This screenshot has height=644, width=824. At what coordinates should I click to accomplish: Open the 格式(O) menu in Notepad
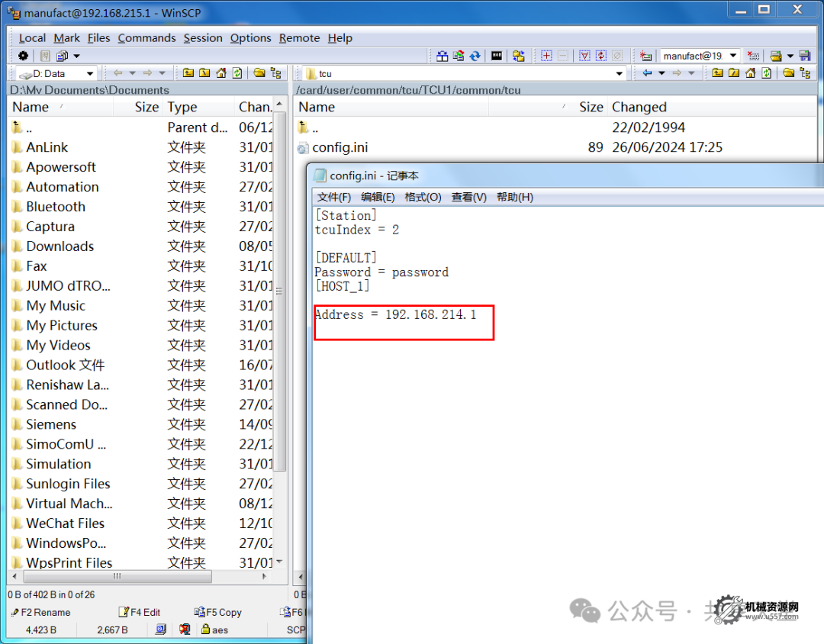(423, 197)
